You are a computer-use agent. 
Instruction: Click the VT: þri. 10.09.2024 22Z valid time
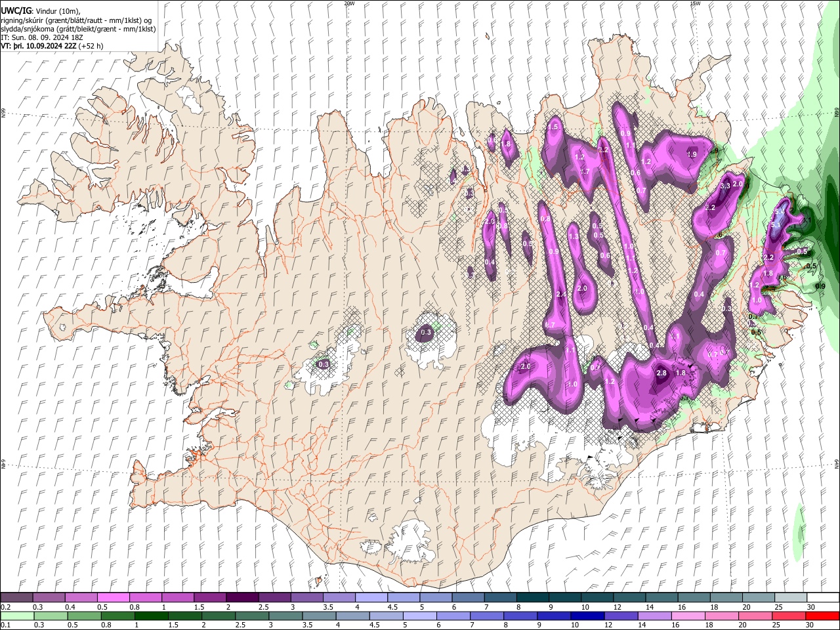(x=39, y=46)
